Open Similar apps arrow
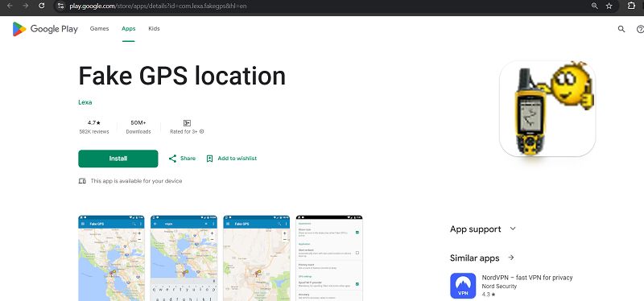This screenshot has height=301, width=644. pyautogui.click(x=511, y=258)
